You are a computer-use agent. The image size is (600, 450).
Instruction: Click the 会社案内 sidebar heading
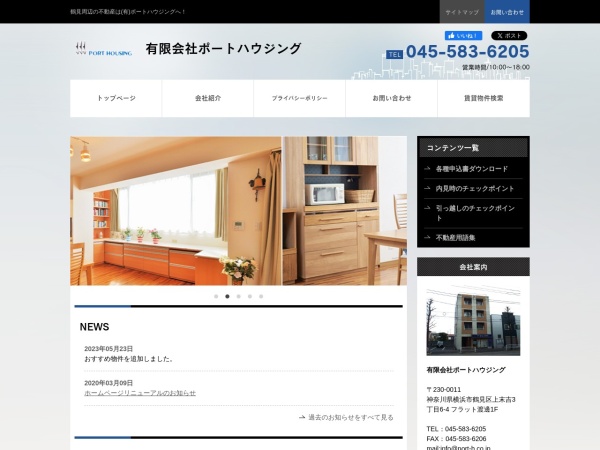point(473,267)
